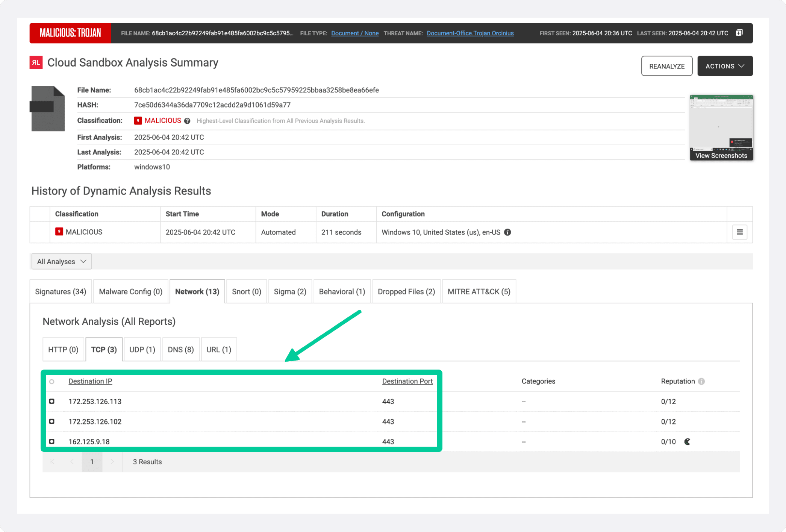Screen dimensions: 786x532
Task: Open the DNS (8) sub-tab
Action: 180,349
